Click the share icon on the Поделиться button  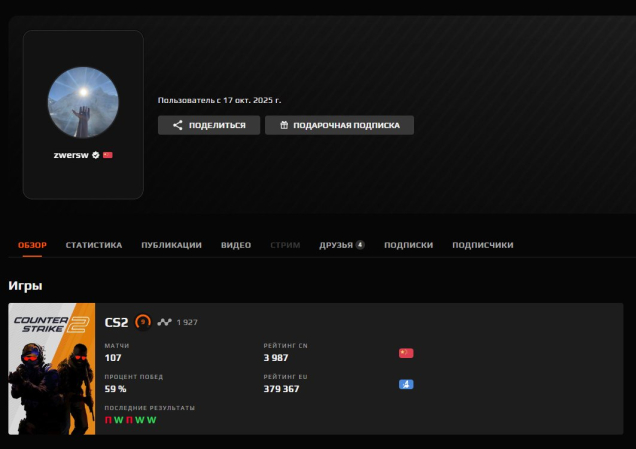pyautogui.click(x=177, y=125)
